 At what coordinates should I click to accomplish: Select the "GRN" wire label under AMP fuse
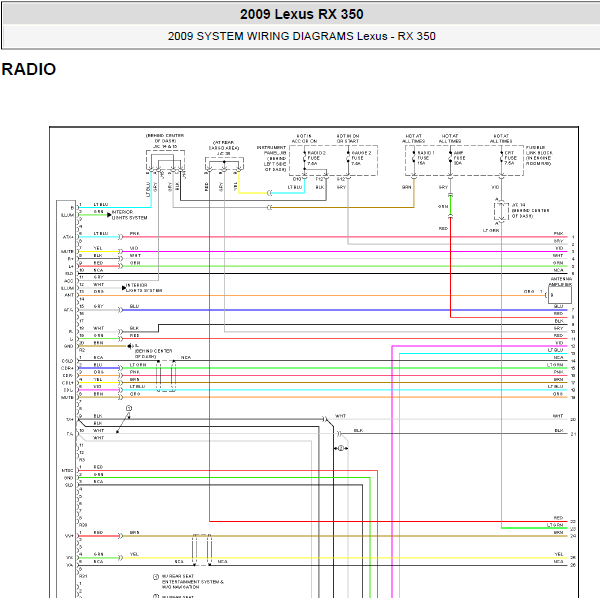coord(443,206)
